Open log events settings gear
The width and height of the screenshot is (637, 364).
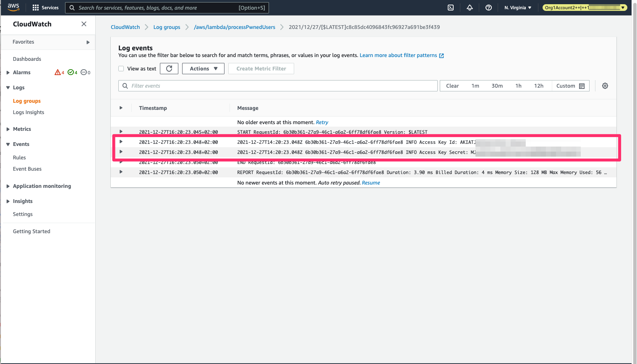[605, 86]
